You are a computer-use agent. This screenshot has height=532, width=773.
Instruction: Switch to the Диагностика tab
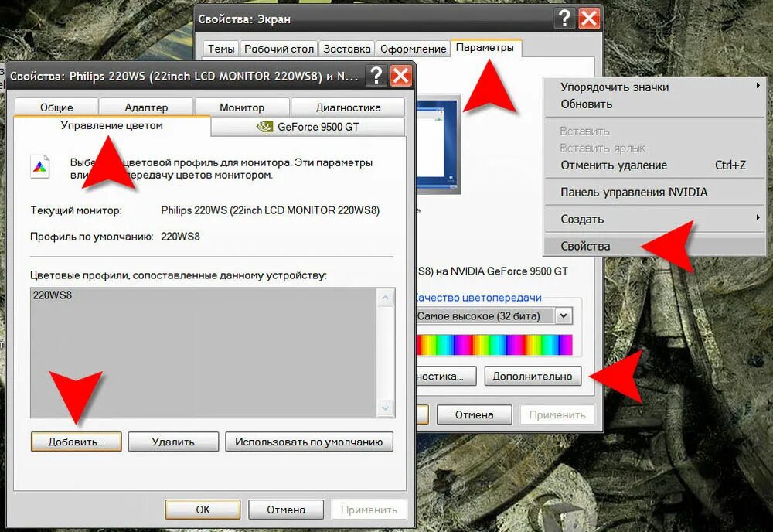click(348, 107)
